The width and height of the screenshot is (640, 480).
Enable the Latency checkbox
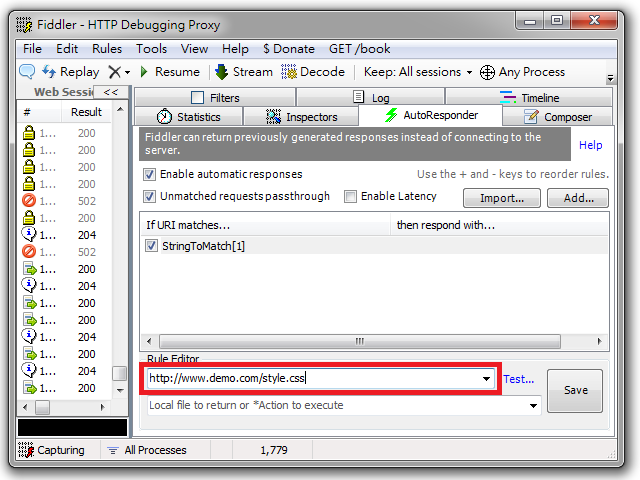(350, 197)
